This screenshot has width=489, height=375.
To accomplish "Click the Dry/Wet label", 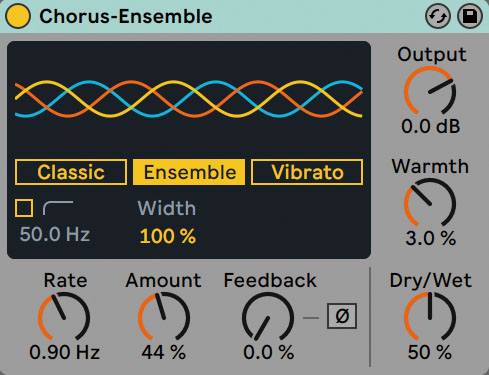I will (x=430, y=280).
